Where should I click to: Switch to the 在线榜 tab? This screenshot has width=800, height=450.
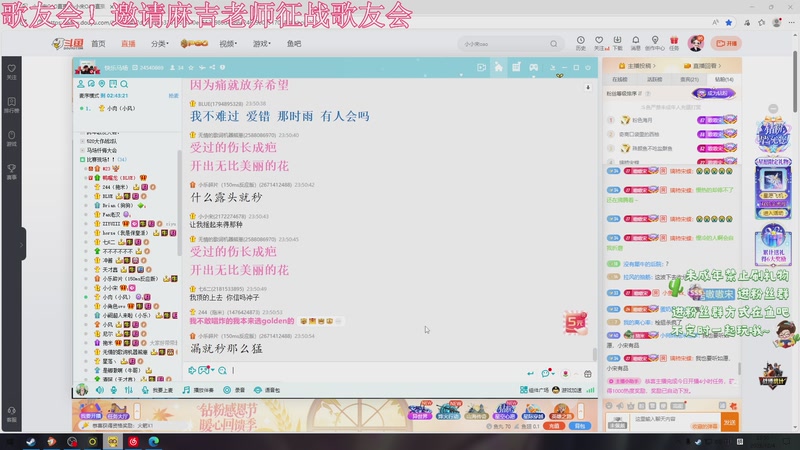click(620, 80)
